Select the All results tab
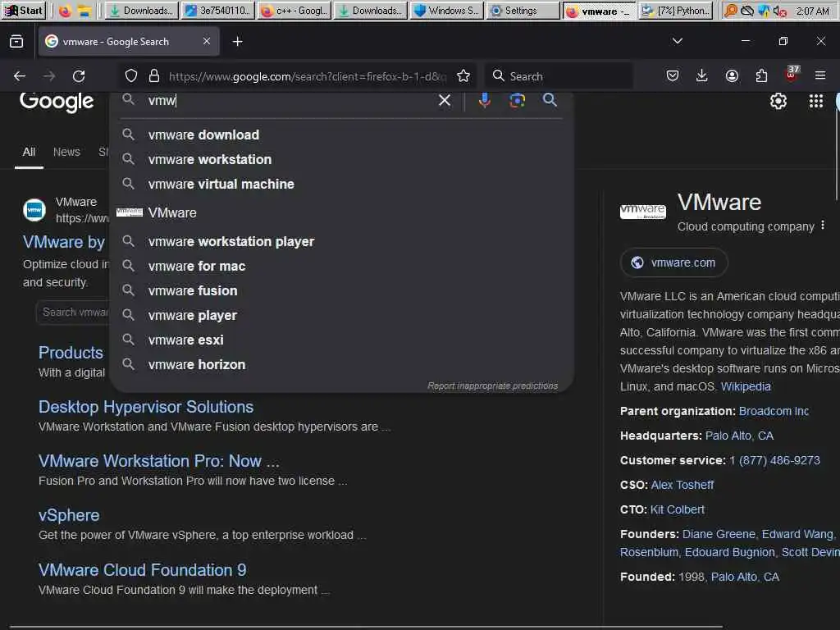This screenshot has width=840, height=630. [29, 152]
